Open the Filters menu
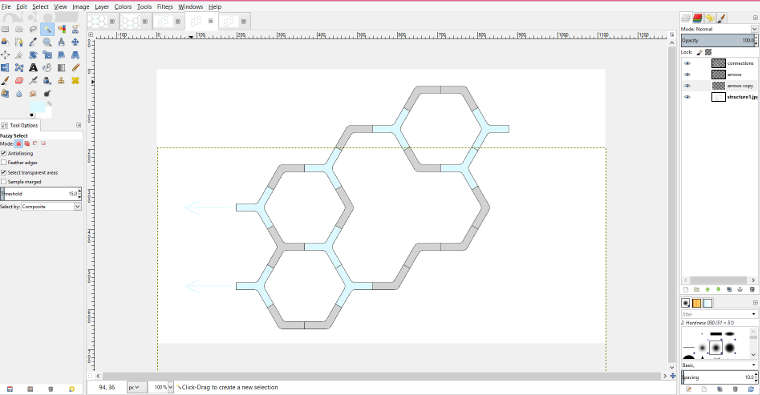This screenshot has height=395, width=760. tap(165, 7)
